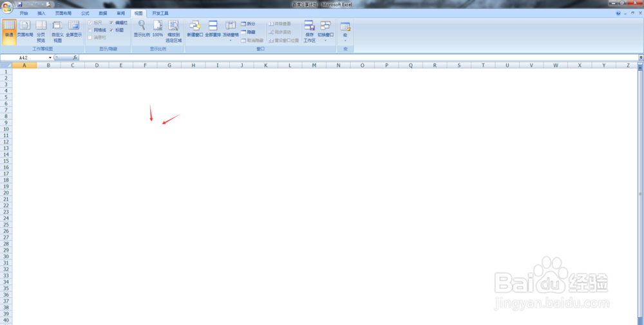The height and width of the screenshot is (325, 644).
Task: Switch to 页面布局 view in workbook views group
Action: (25, 29)
